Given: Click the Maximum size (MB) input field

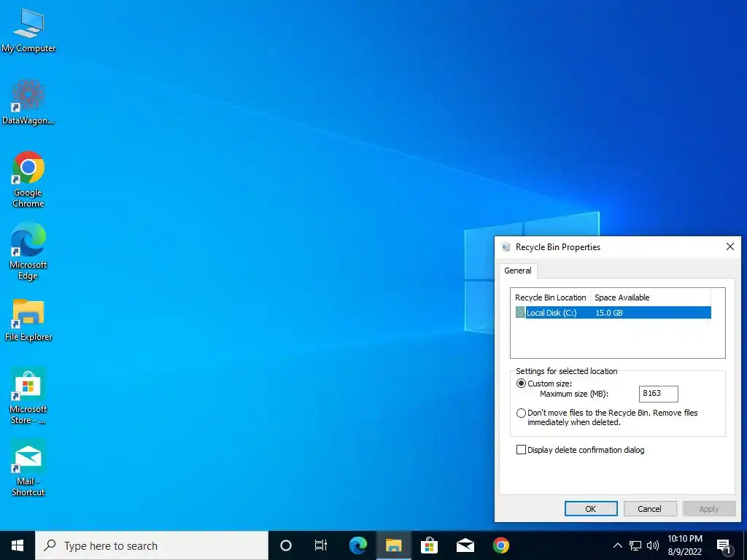Looking at the screenshot, I should pos(659,393).
